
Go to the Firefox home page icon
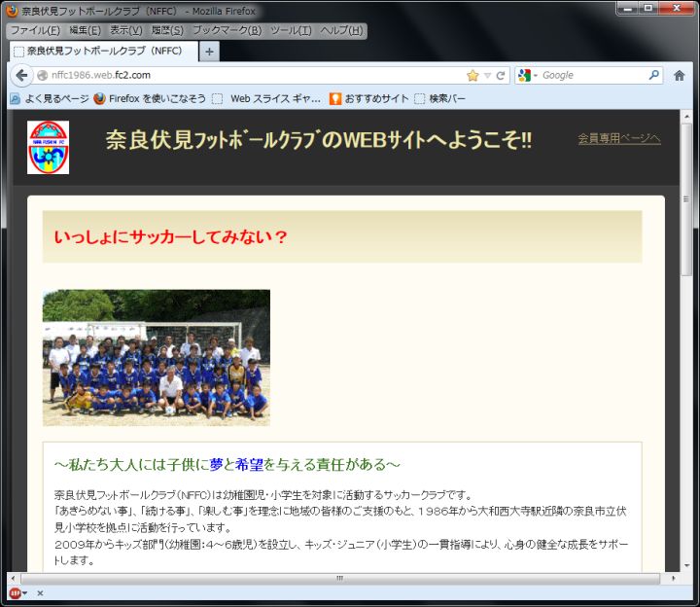coord(680,75)
